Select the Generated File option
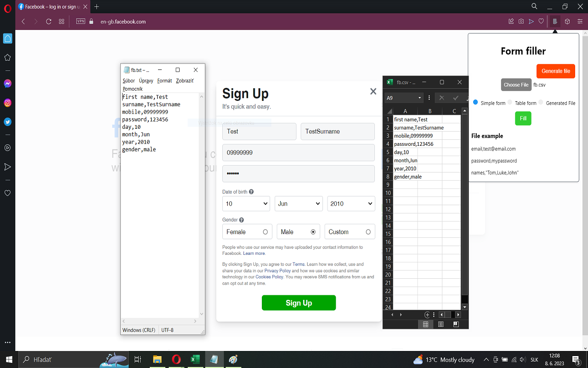Viewport: 588px width, 368px height. click(541, 102)
